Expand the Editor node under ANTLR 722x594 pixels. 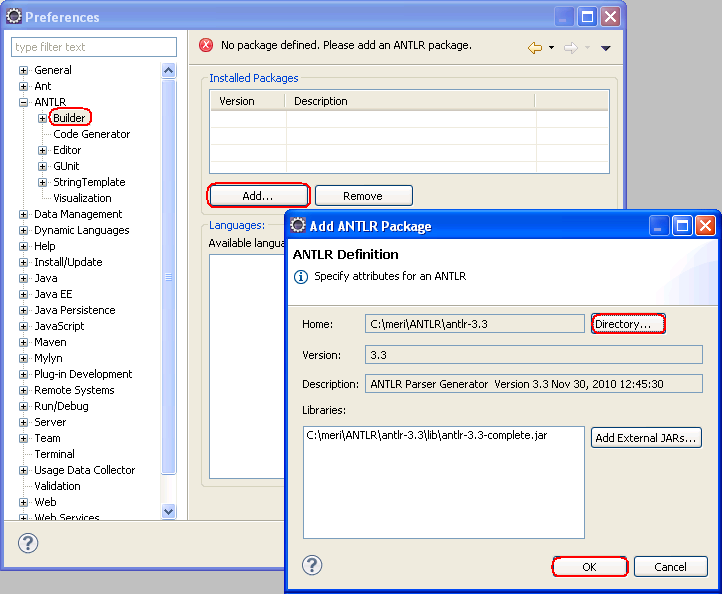[42, 151]
